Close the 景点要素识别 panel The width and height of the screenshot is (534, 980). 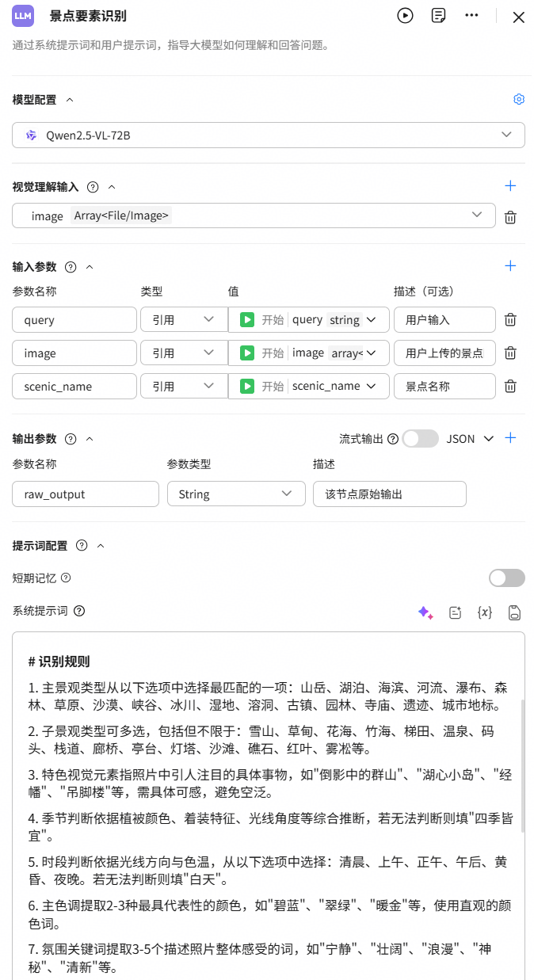tap(519, 17)
